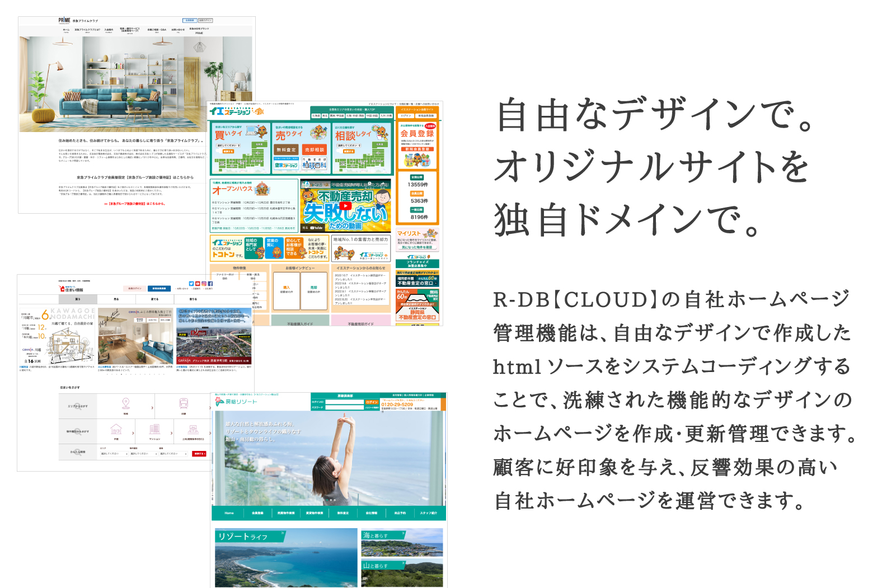This screenshot has width=882, height=588.
Task: Click the mansion building icon
Action: pyautogui.click(x=154, y=429)
